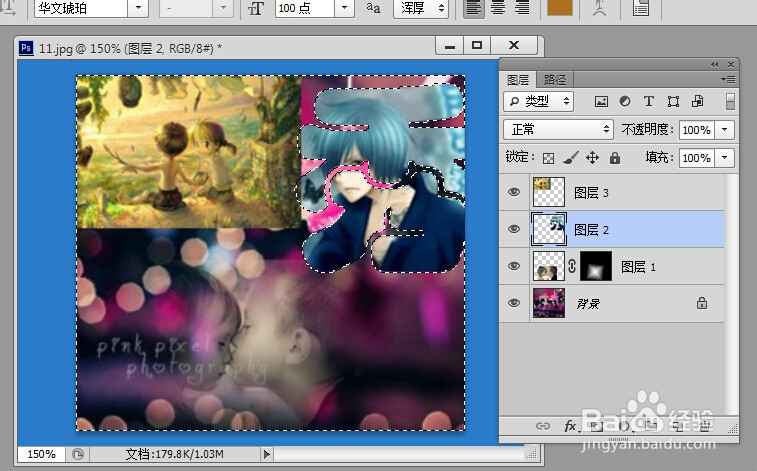Image resolution: width=757 pixels, height=471 pixels.
Task: Create a new layer
Action: tap(678, 426)
